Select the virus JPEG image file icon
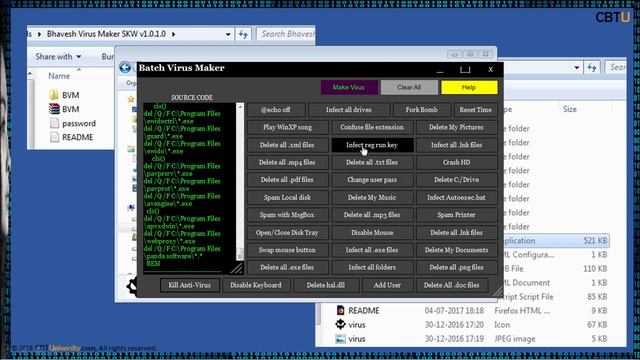The width and height of the screenshot is (640, 360). pyautogui.click(x=340, y=339)
